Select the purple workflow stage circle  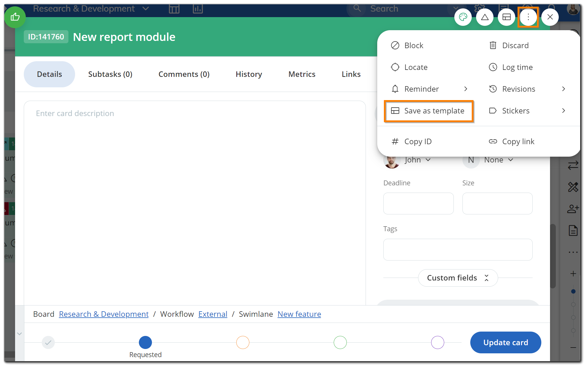tap(438, 342)
